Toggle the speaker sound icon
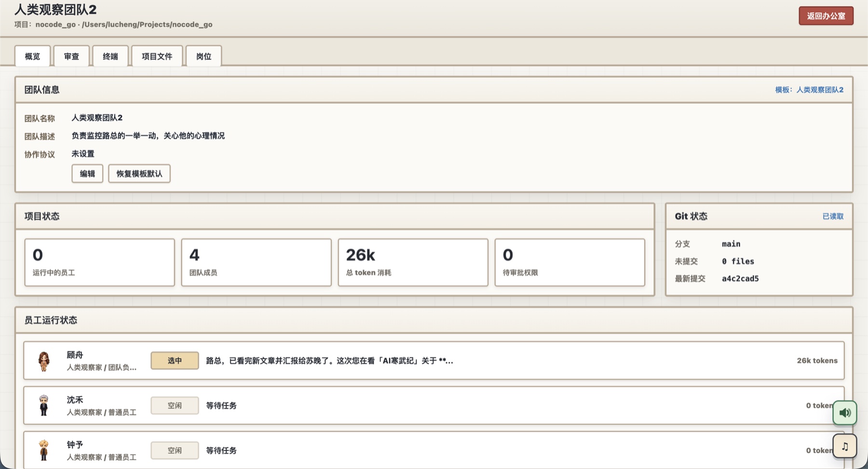Screen dimensions: 868x469 [x=844, y=413]
